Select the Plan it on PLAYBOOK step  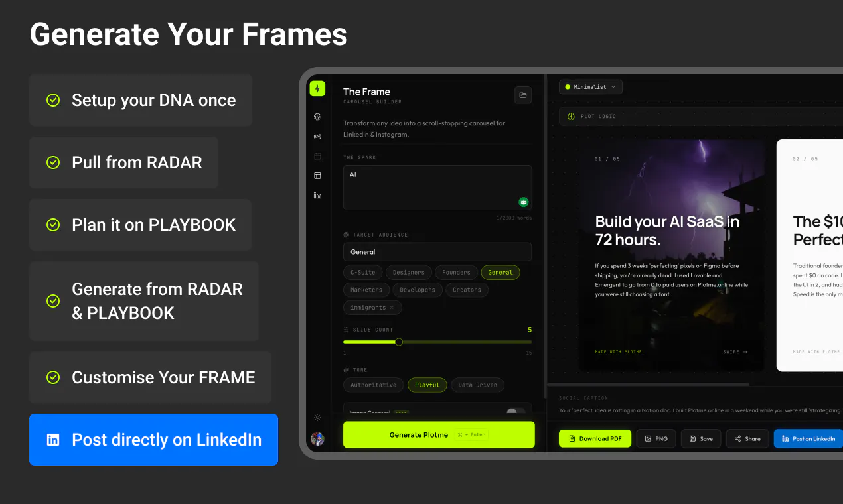pyautogui.click(x=140, y=225)
